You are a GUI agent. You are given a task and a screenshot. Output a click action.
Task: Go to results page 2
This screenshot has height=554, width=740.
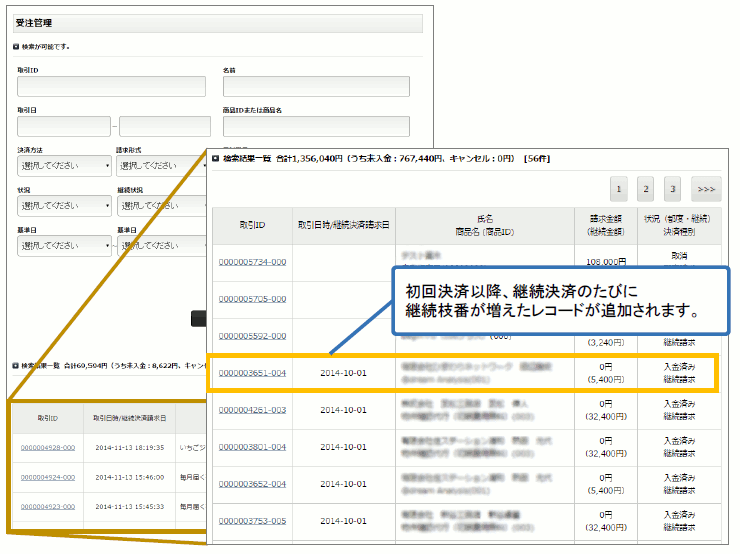[x=646, y=188]
